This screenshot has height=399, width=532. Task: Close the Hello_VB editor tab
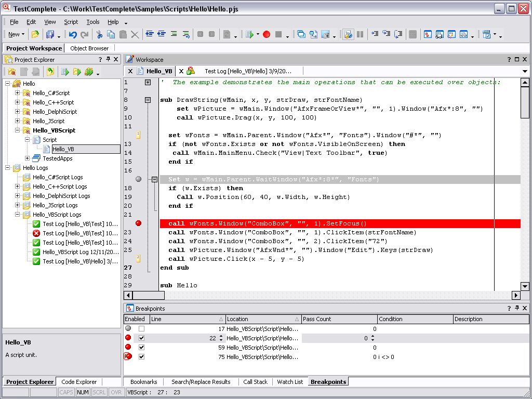coord(130,71)
